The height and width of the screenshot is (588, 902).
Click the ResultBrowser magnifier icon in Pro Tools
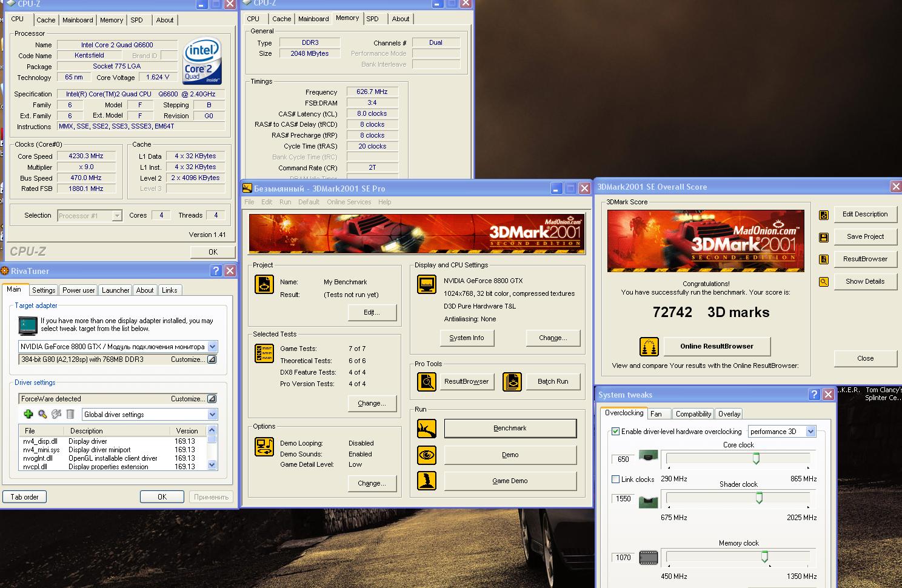pos(427,381)
